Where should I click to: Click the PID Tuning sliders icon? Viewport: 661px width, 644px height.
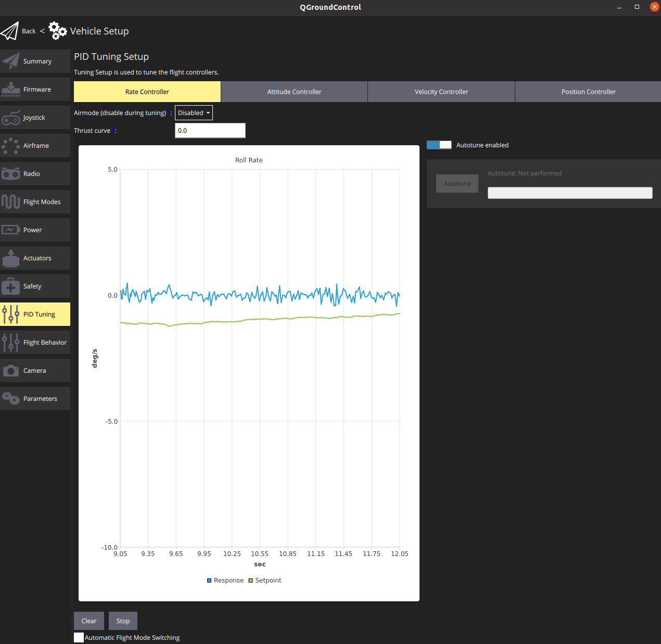click(10, 314)
